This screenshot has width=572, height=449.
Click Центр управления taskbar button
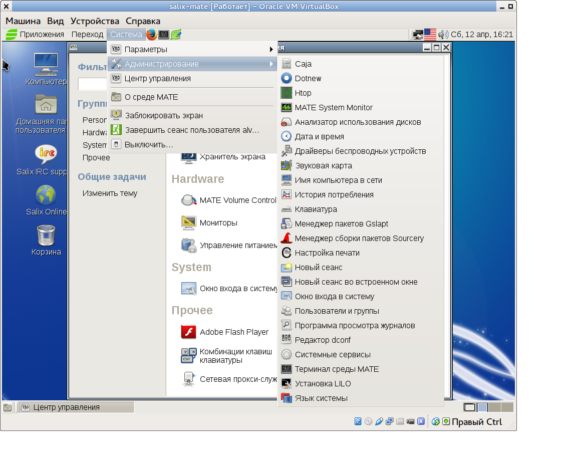(76, 407)
